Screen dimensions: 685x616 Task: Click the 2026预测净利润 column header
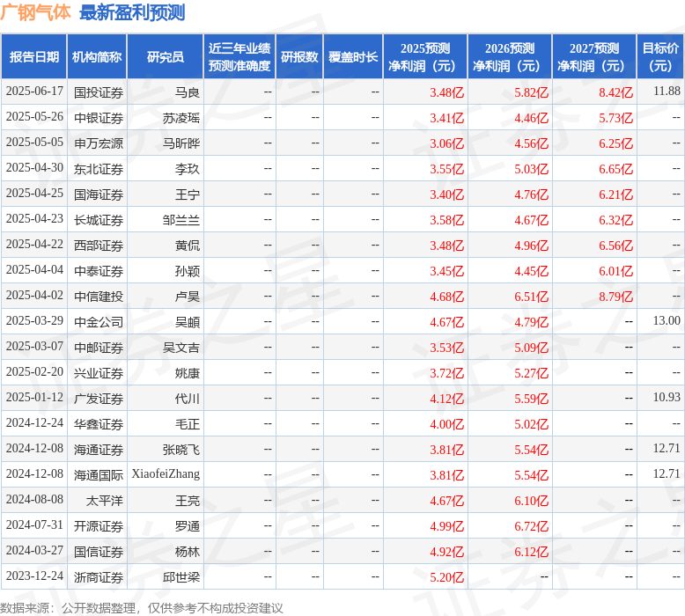pyautogui.click(x=510, y=56)
